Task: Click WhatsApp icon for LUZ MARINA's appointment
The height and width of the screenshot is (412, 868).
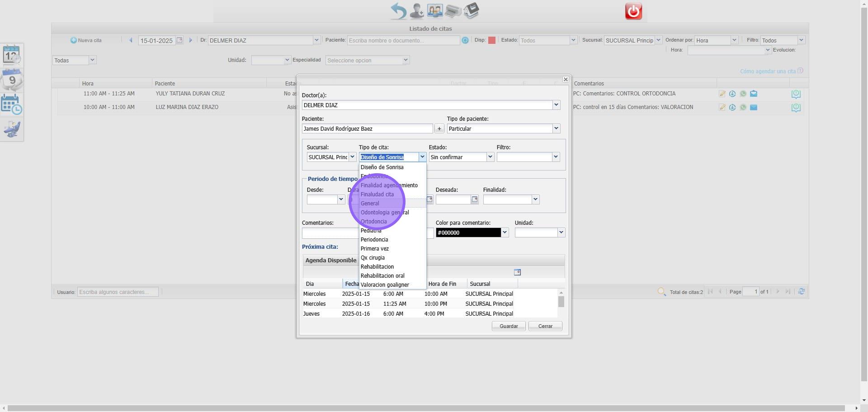Action: (x=743, y=108)
